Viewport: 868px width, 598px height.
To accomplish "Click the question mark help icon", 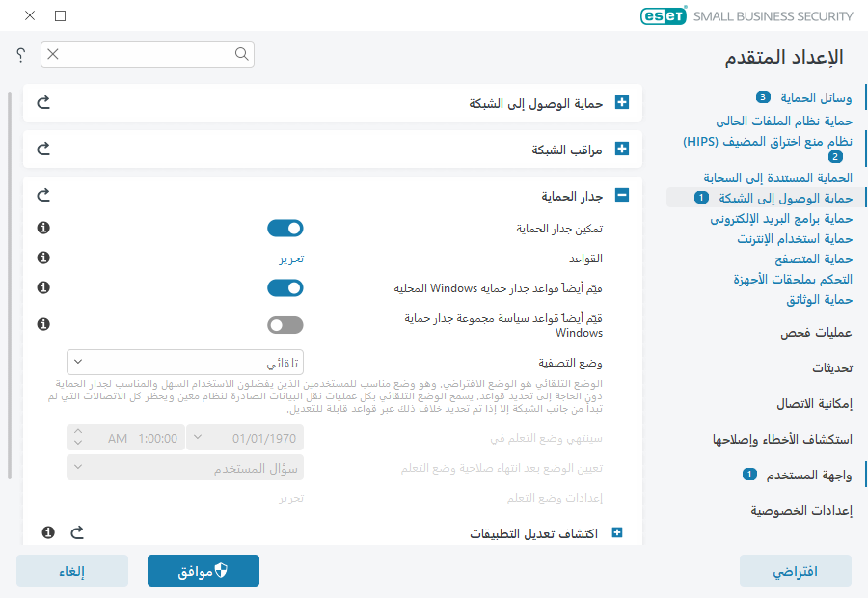I will [20, 55].
